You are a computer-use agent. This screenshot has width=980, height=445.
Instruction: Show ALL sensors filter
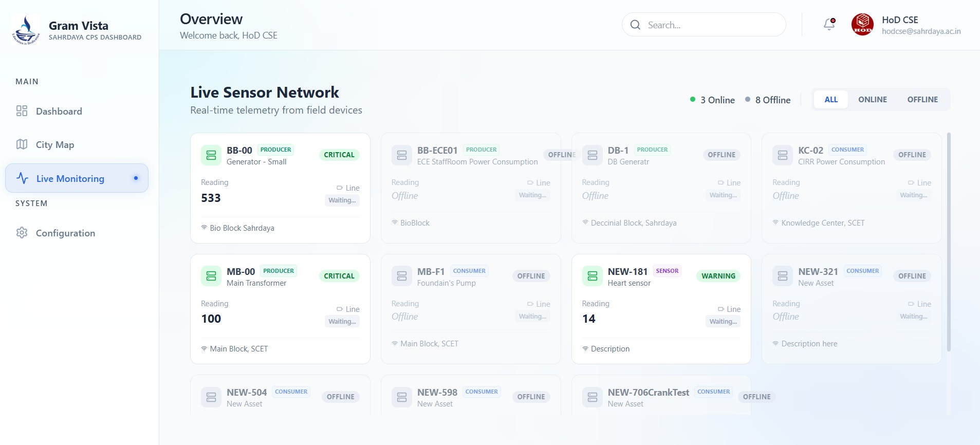831,100
